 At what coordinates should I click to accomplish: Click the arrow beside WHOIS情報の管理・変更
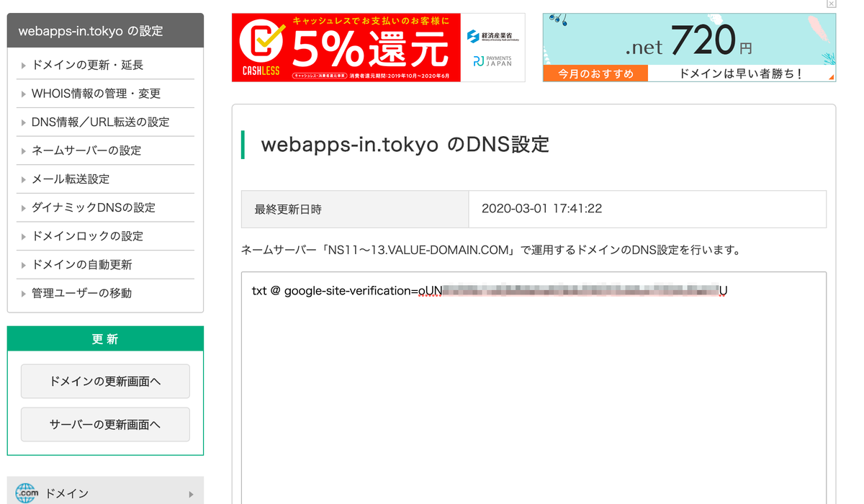click(24, 94)
